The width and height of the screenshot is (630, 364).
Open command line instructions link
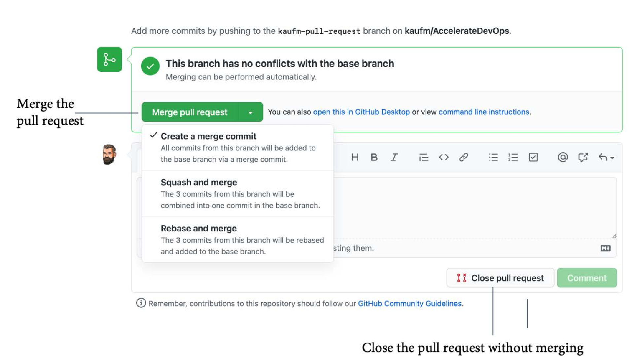(484, 112)
